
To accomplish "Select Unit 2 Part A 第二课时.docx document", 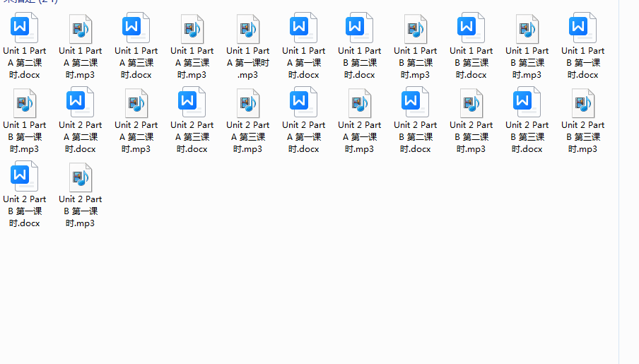I will coord(80,103).
